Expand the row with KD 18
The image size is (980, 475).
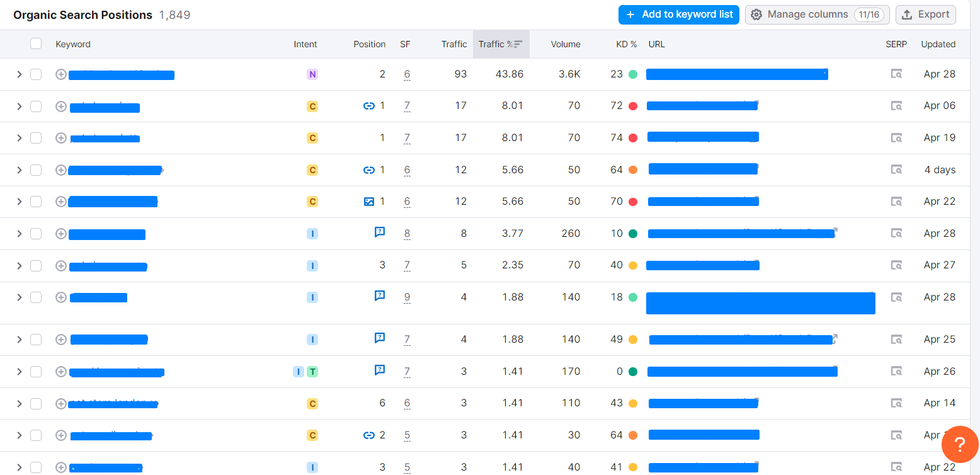pos(19,297)
